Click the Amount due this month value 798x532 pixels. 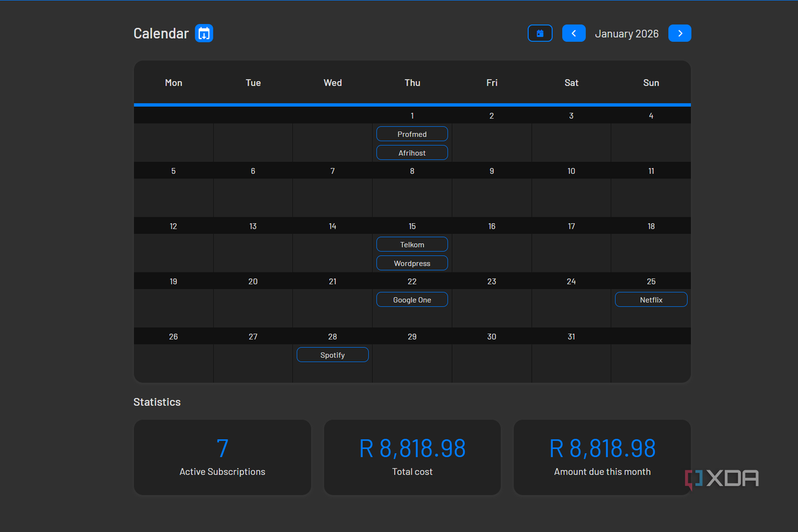(x=603, y=449)
